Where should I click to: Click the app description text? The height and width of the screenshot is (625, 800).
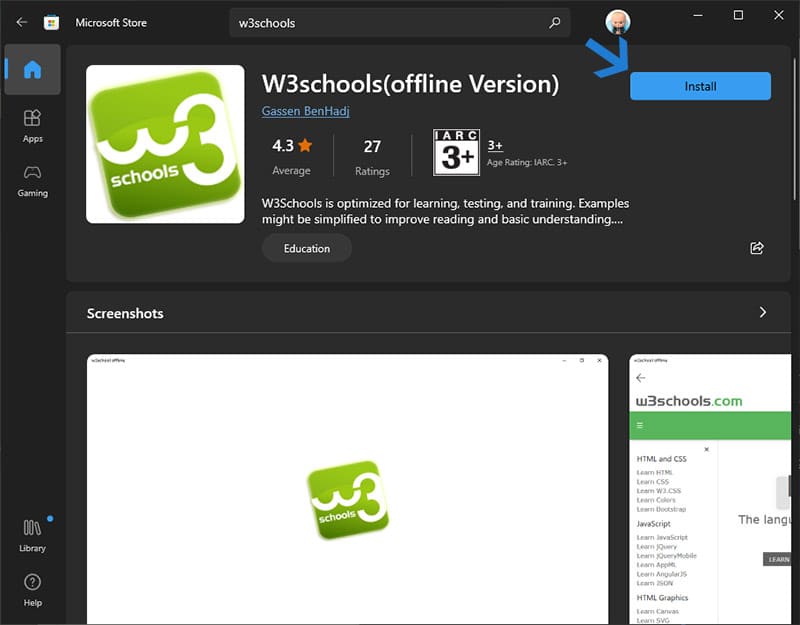(x=445, y=211)
